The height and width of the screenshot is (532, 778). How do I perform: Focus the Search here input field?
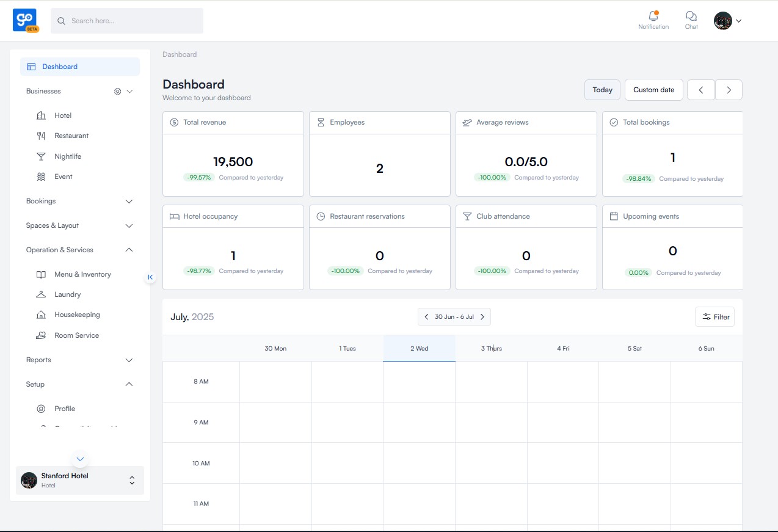coord(127,21)
